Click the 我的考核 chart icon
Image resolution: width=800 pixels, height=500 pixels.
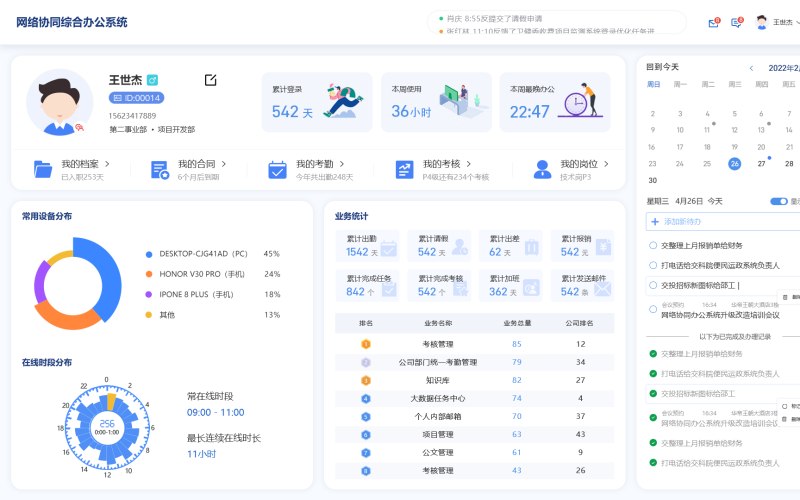(405, 169)
